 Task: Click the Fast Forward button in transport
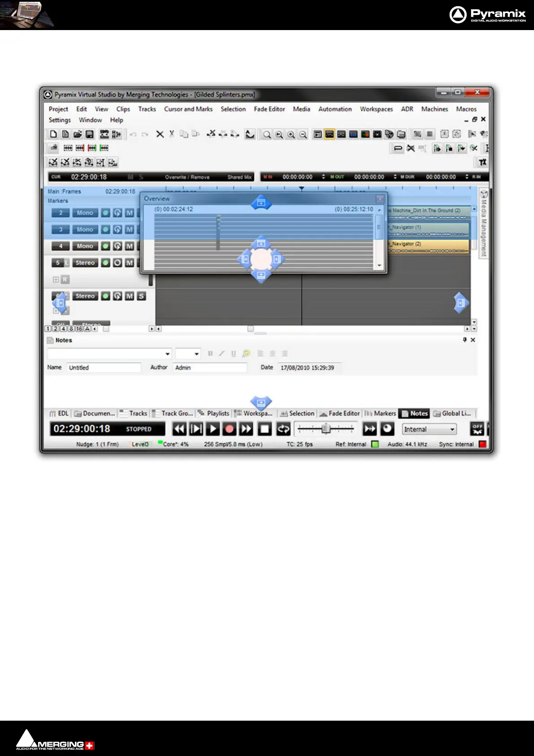[246, 429]
